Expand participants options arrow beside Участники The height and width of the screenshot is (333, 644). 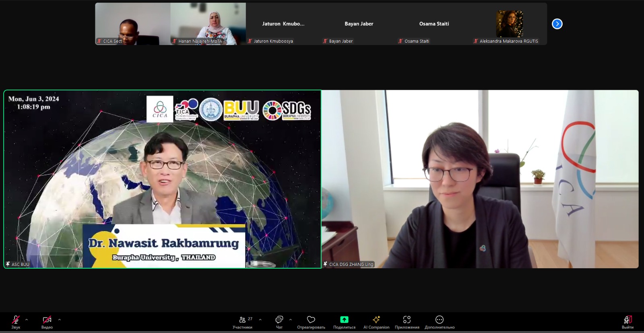pyautogui.click(x=260, y=320)
